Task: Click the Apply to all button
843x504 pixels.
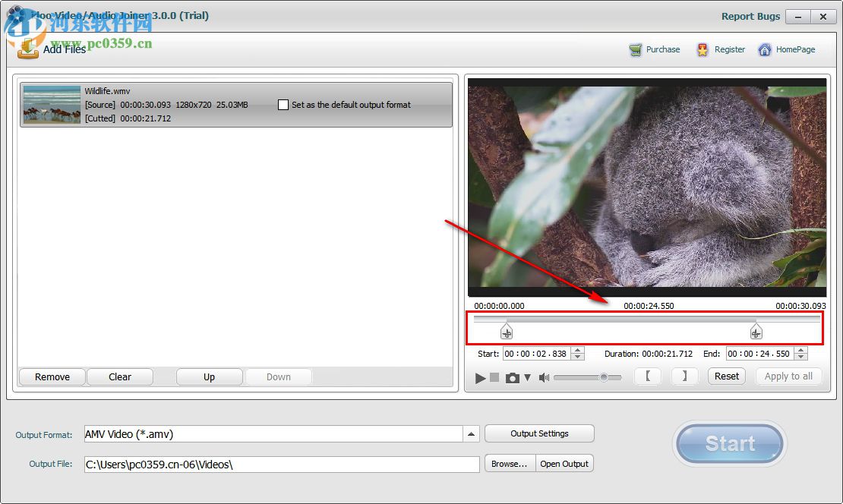Action: (x=789, y=376)
